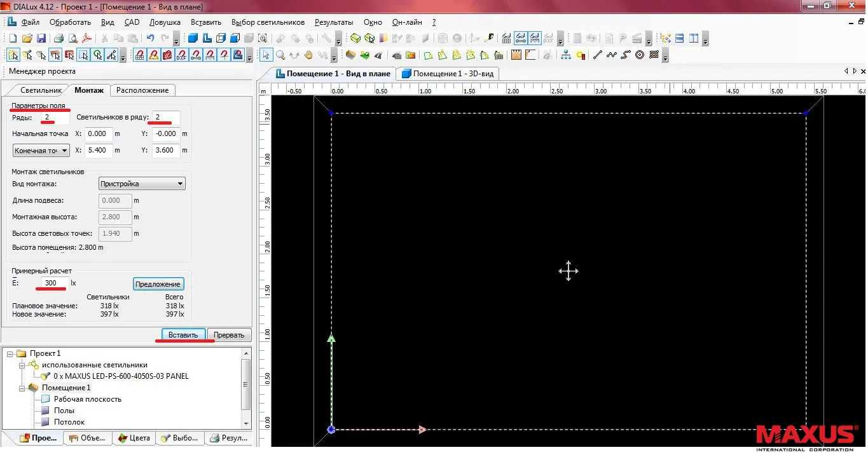Viewport: 868px width, 464px height.
Task: Insert room element green box icon
Action: click(x=355, y=38)
